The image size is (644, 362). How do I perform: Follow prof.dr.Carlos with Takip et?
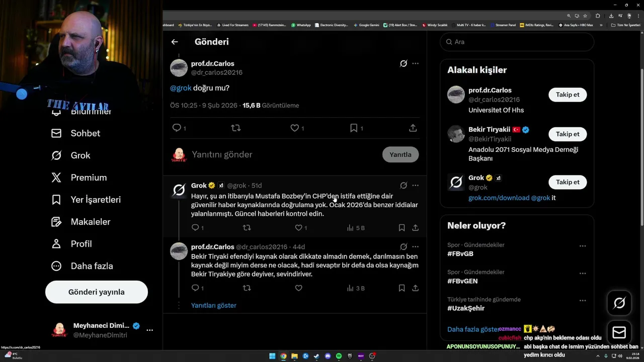coord(568,95)
